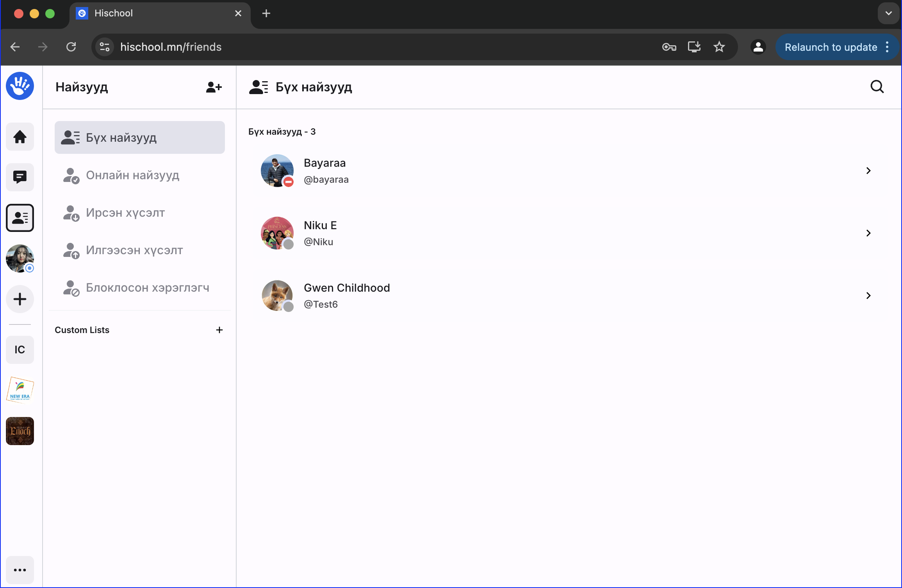Click Relaunch to update button
The width and height of the screenshot is (902, 588).
tap(831, 47)
